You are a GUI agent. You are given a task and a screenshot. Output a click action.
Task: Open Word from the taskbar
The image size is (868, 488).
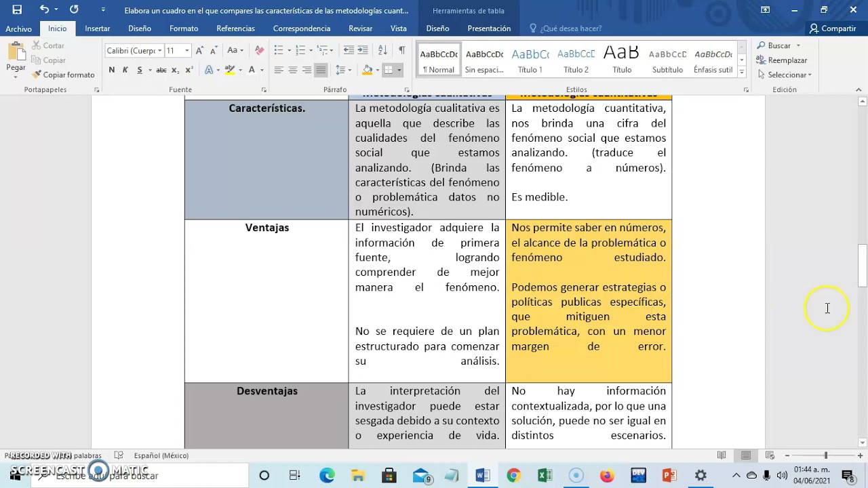click(482, 475)
